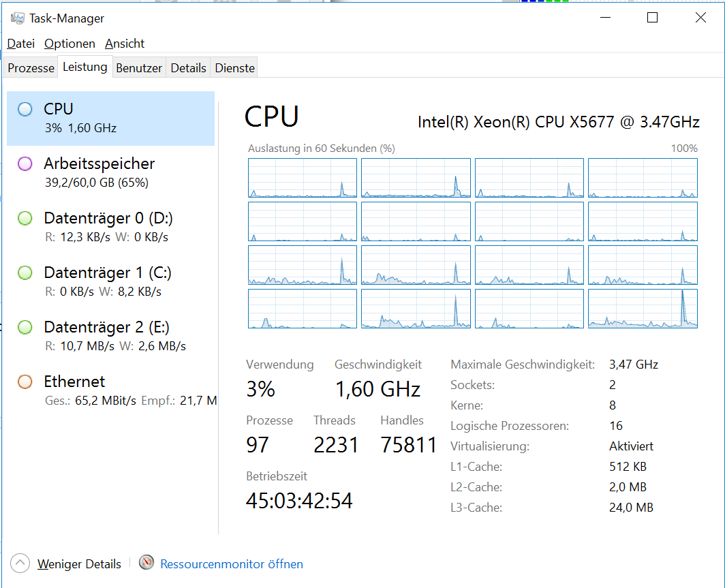
Task: Click the blue CPU circle icon
Action: tap(25, 109)
